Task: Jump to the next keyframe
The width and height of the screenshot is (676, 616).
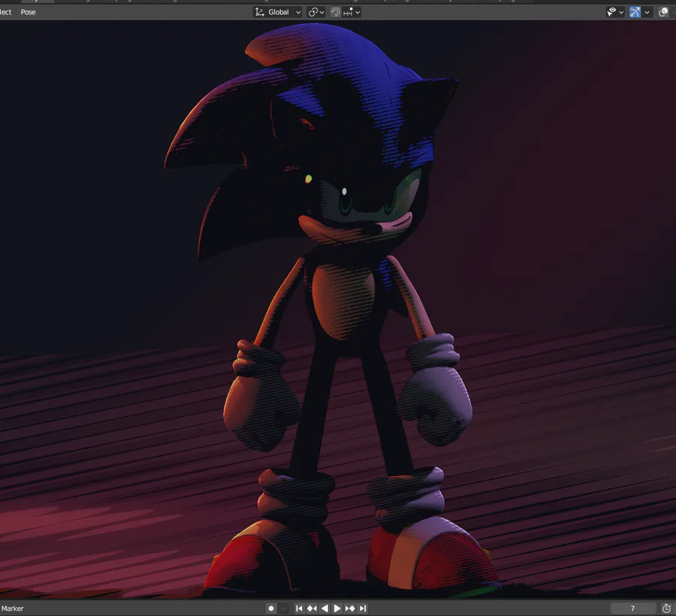Action: pos(350,608)
